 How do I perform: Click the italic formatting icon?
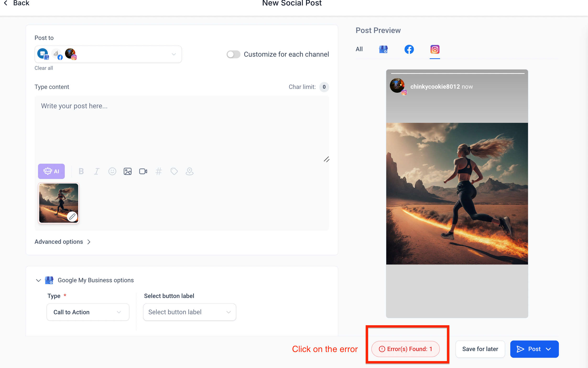96,171
